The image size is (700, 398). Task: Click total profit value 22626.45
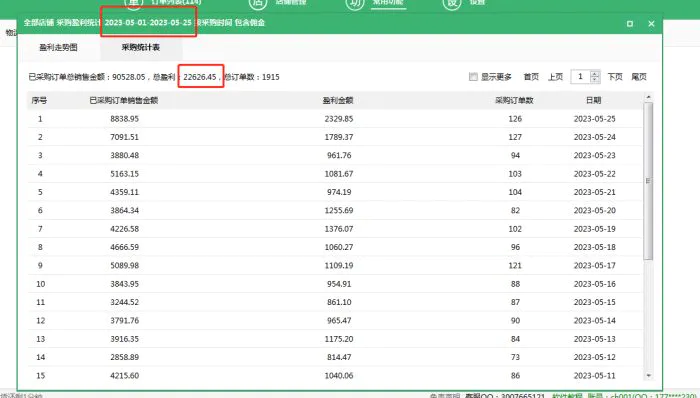pyautogui.click(x=200, y=77)
